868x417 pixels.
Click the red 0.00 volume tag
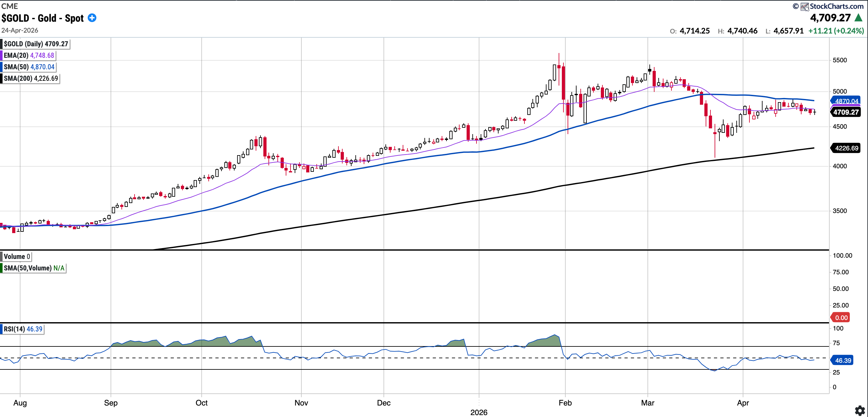click(x=841, y=317)
